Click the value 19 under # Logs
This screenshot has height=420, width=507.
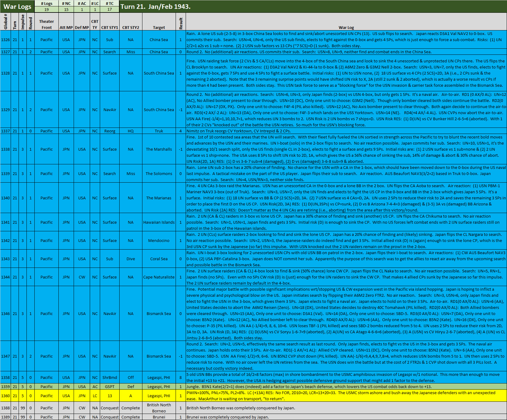click(47, 9)
